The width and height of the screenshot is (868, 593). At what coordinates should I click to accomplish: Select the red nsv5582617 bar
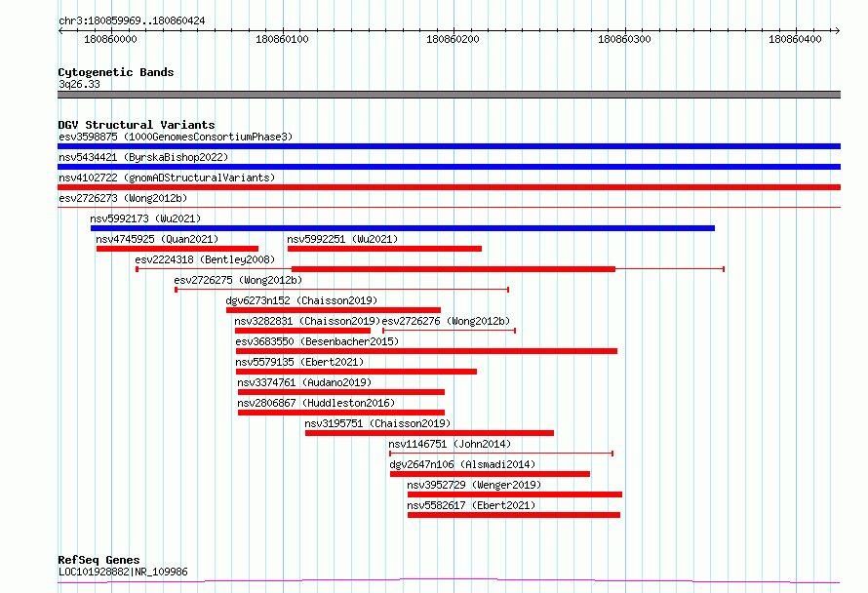click(x=514, y=515)
